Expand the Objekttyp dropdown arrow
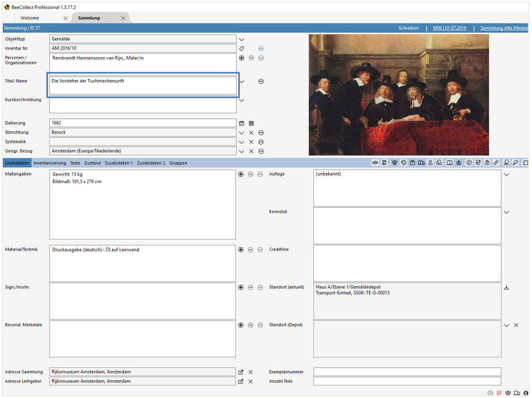This screenshot has height=398, width=532. tap(240, 39)
